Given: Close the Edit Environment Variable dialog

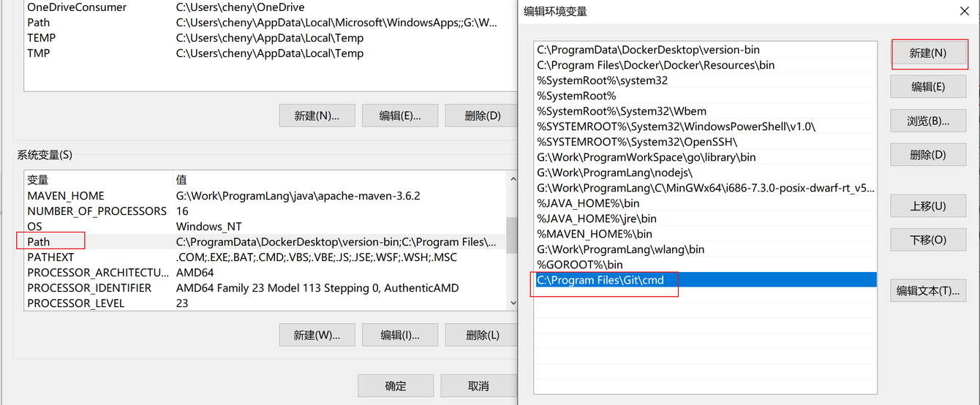Looking at the screenshot, I should [965, 11].
